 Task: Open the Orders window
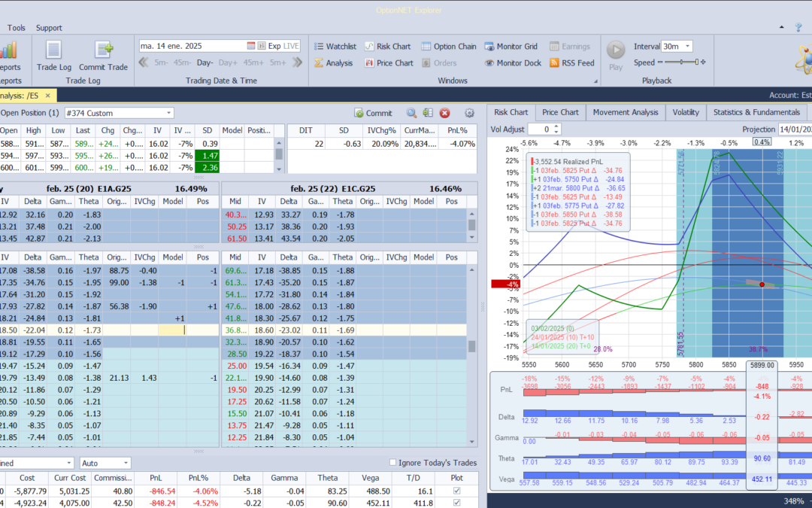click(439, 62)
